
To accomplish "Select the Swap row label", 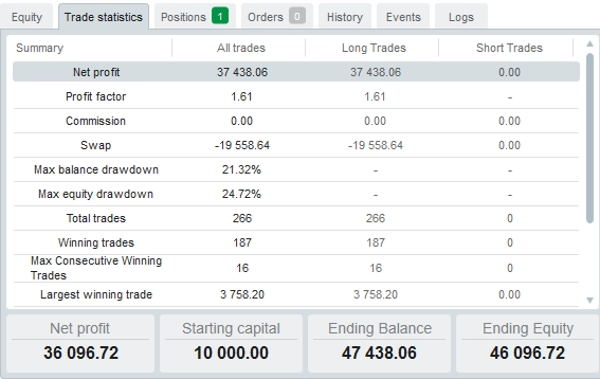I will point(96,145).
